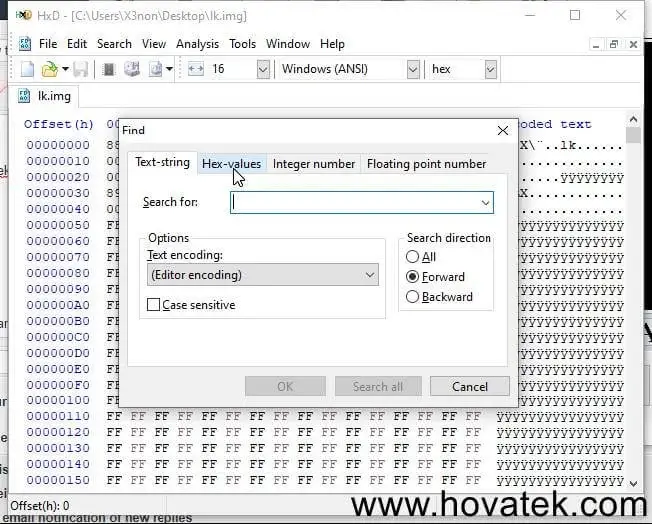Open the disk icon in the toolbar
652x524 pixels.
pyautogui.click(x=132, y=69)
